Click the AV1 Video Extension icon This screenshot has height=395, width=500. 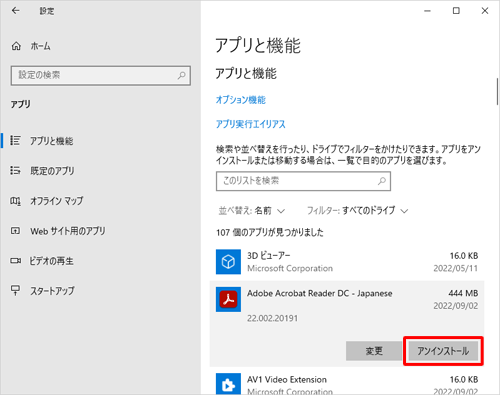point(228,384)
